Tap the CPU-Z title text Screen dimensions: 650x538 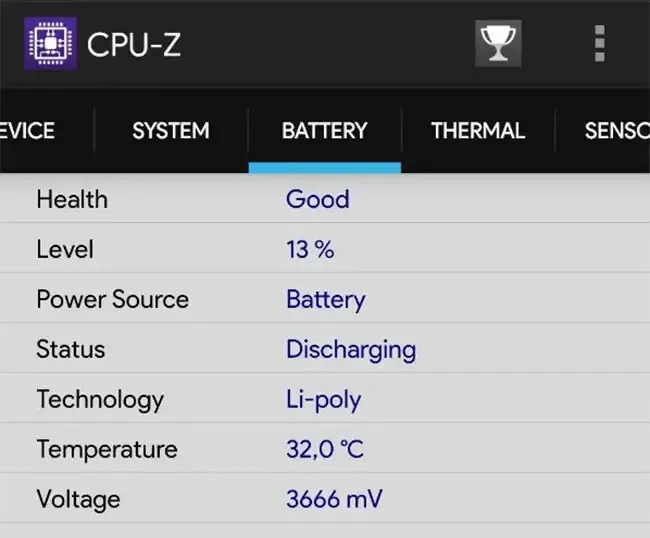[x=134, y=45]
